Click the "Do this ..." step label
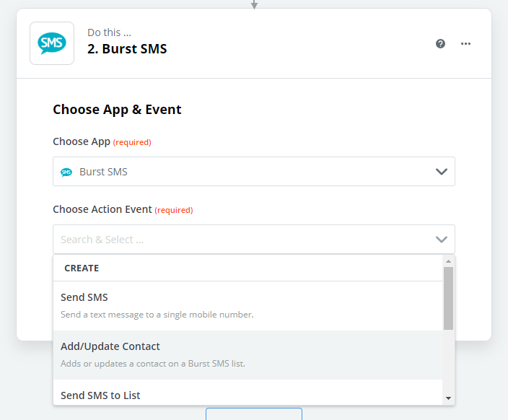The image size is (508, 420). (x=109, y=32)
